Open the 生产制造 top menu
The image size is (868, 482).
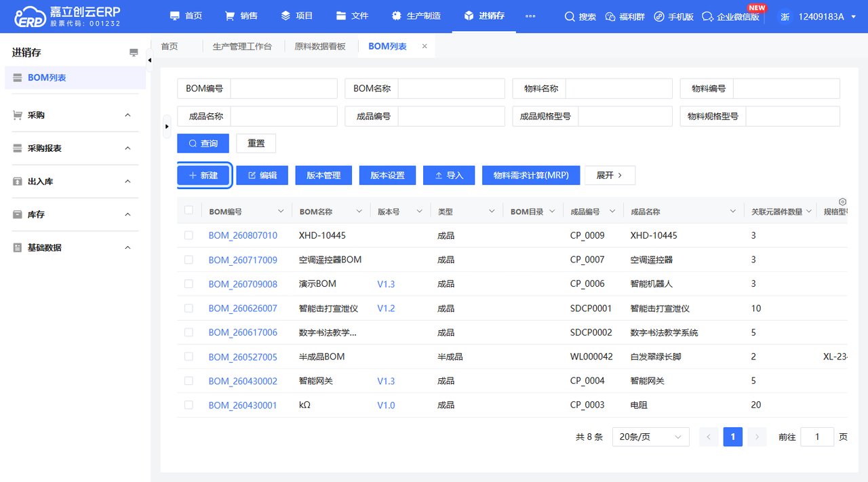(x=416, y=16)
